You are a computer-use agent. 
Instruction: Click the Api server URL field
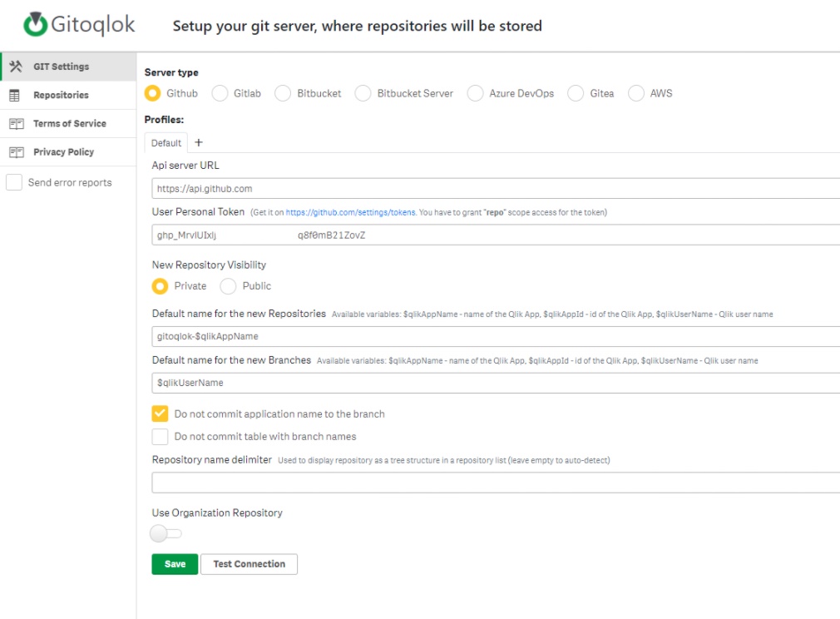[496, 189]
